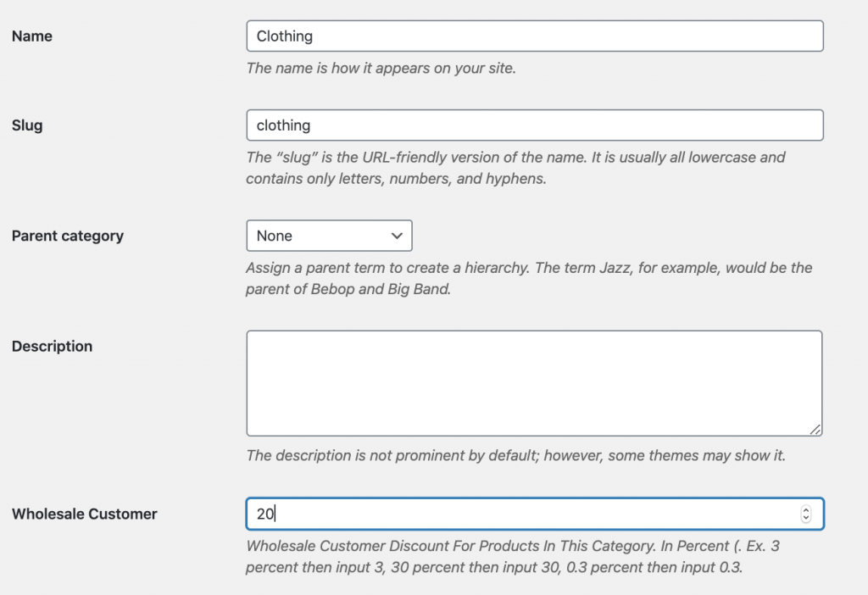
Task: Click the chevron arrow of Parent category select
Action: 397,236
